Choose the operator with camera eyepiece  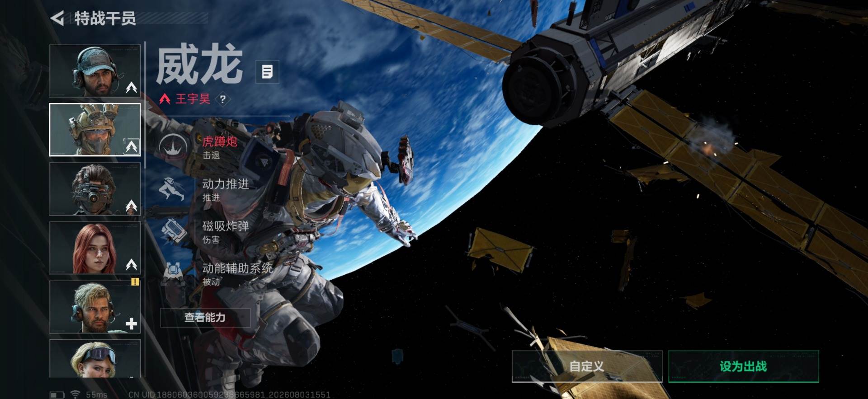[95, 189]
